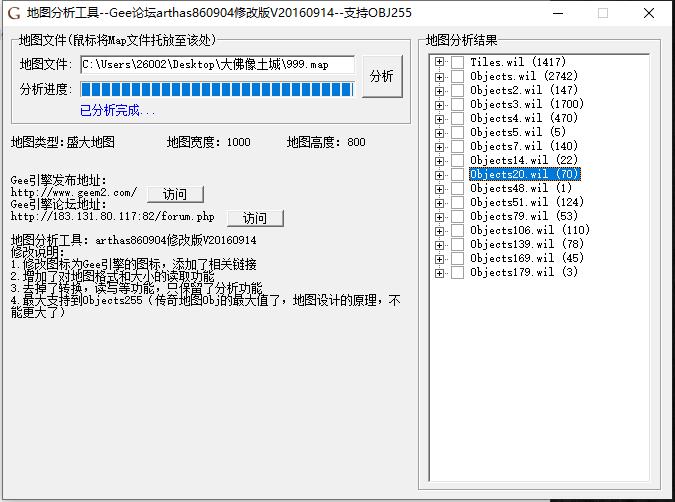Viewport: 675px width, 502px height.
Task: Select the Tiles.wil (1417) row
Action: click(518, 62)
